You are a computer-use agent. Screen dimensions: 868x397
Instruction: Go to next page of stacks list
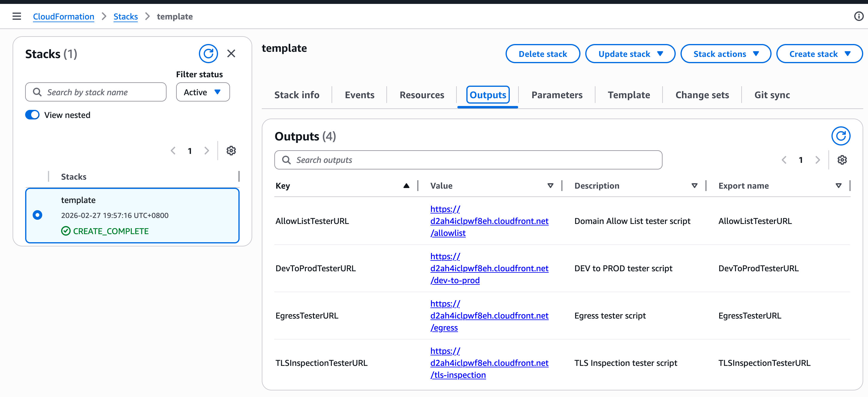tap(207, 151)
